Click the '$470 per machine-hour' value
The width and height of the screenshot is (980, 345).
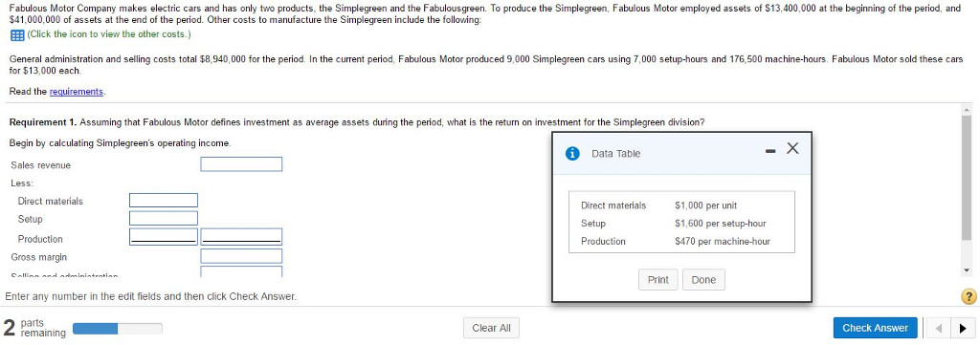723,242
